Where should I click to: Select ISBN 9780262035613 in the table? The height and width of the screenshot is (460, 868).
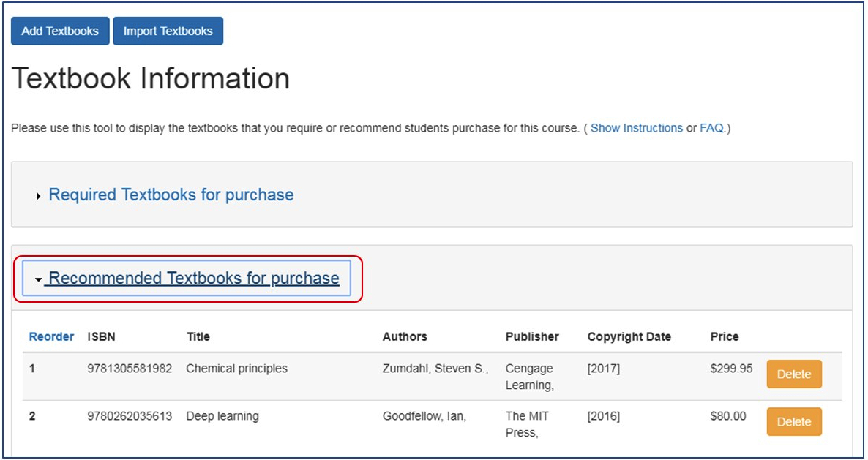pyautogui.click(x=130, y=416)
